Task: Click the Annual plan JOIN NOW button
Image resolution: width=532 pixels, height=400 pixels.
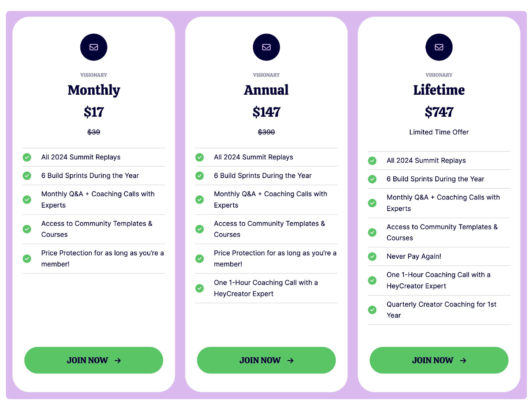Action: tap(266, 360)
